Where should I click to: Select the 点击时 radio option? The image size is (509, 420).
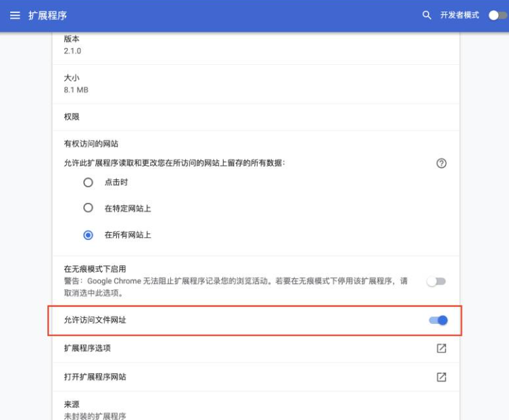pos(88,182)
